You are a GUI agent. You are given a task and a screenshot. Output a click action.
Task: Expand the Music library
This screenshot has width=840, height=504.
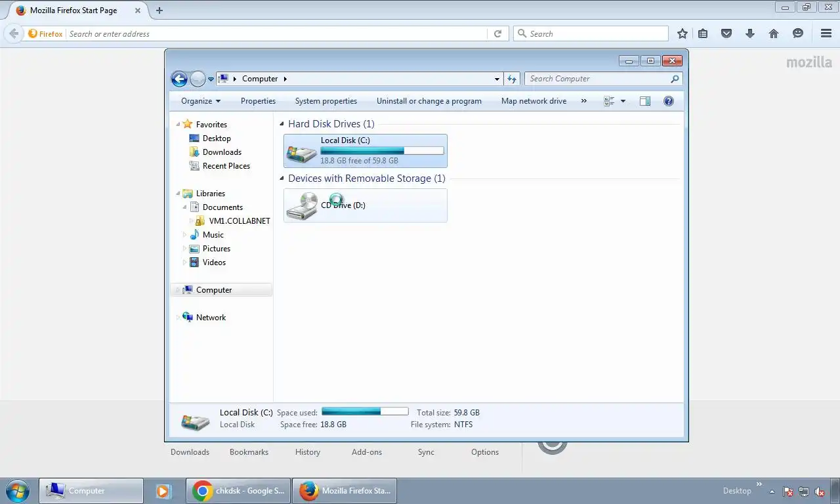click(184, 235)
